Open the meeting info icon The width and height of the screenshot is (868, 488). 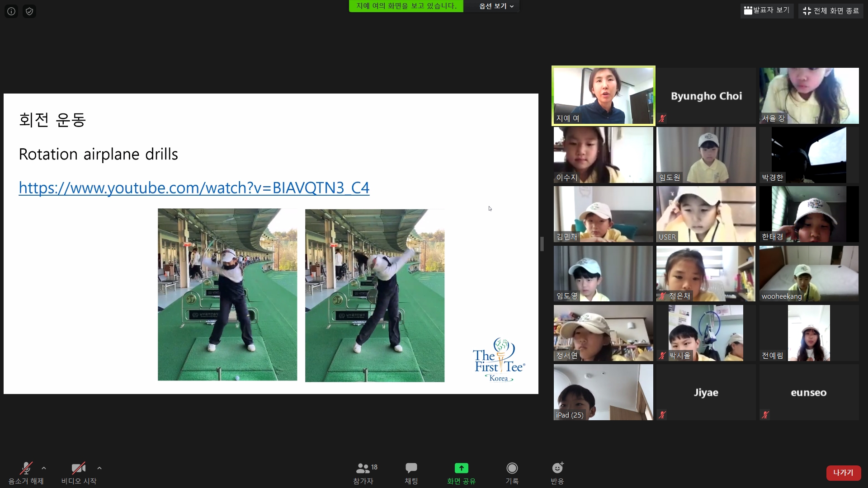[x=11, y=11]
